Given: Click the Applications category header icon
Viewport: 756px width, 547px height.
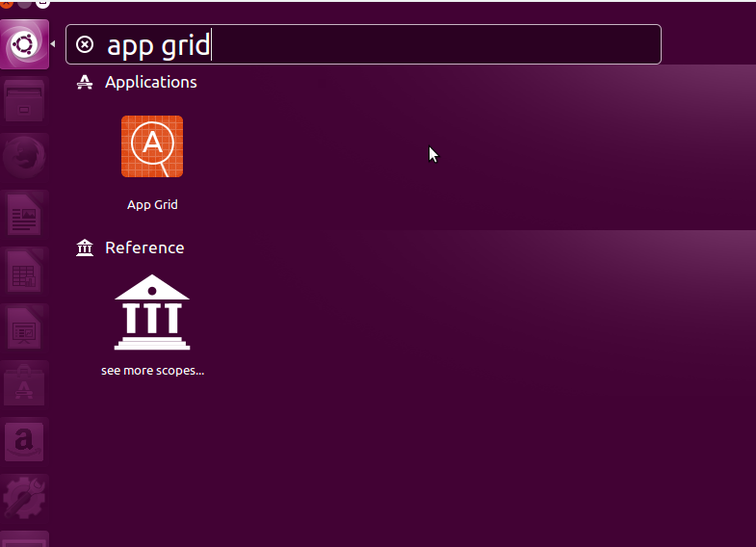Looking at the screenshot, I should point(85,82).
